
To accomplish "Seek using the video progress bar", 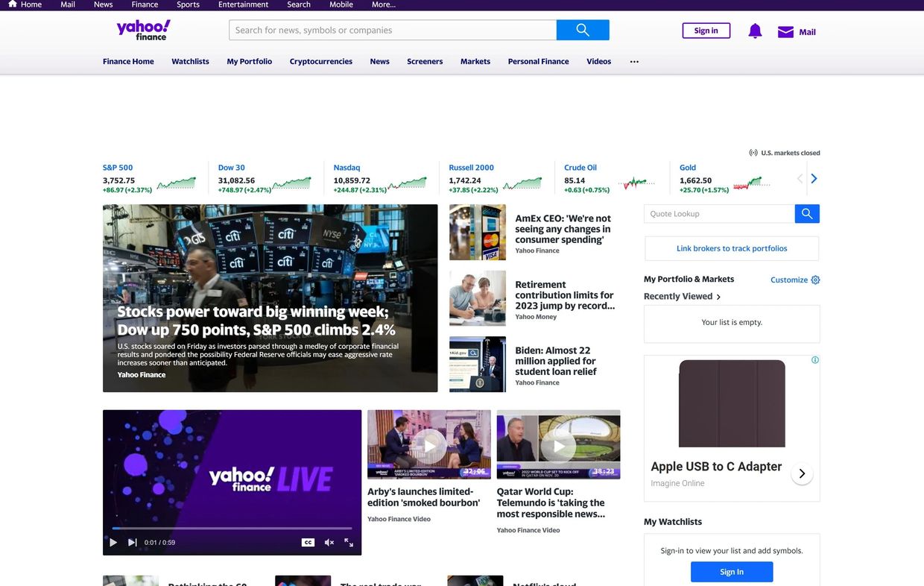I will point(232,529).
